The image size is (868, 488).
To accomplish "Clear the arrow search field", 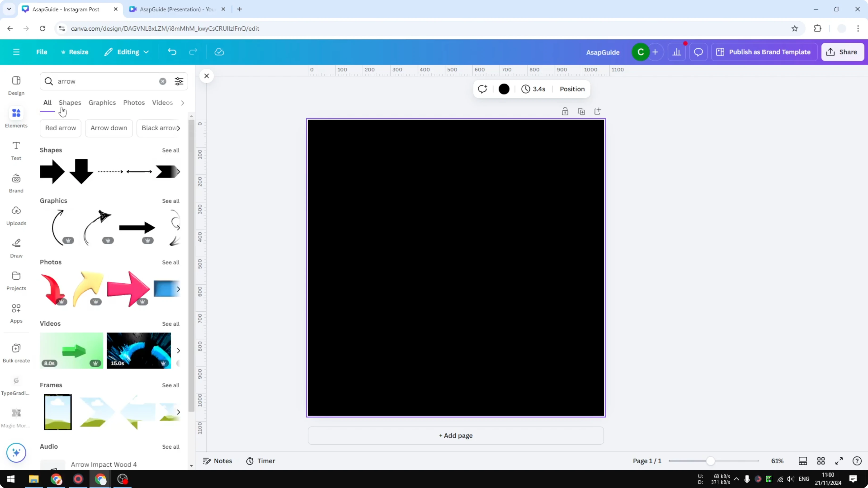I will point(163,81).
